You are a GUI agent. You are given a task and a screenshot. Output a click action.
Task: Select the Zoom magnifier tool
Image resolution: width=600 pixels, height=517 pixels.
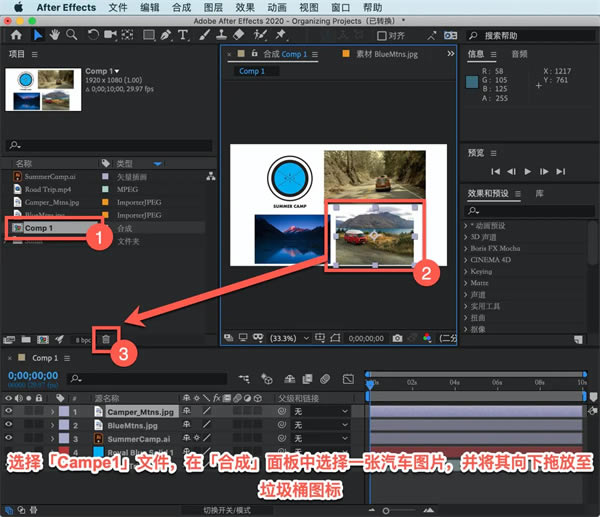(x=72, y=35)
